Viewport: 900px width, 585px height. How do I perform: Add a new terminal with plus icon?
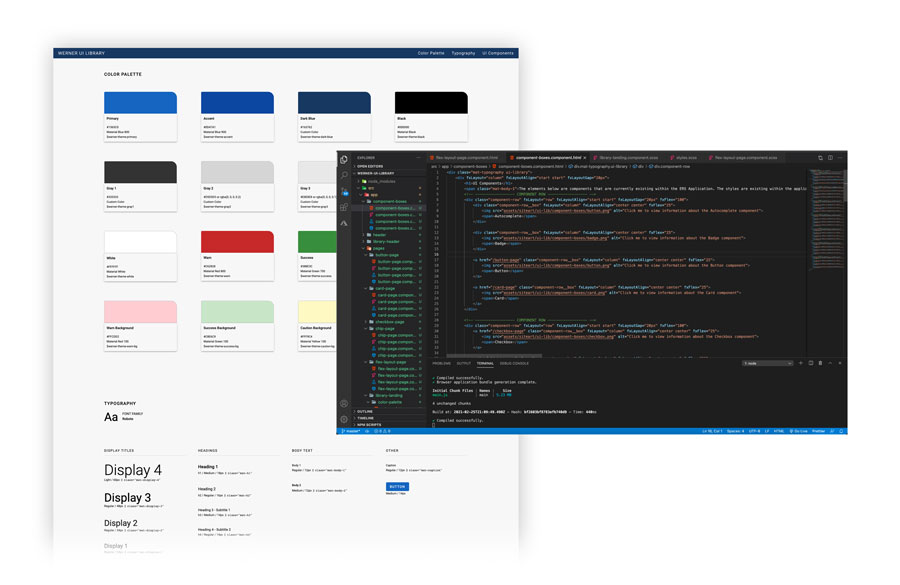800,363
